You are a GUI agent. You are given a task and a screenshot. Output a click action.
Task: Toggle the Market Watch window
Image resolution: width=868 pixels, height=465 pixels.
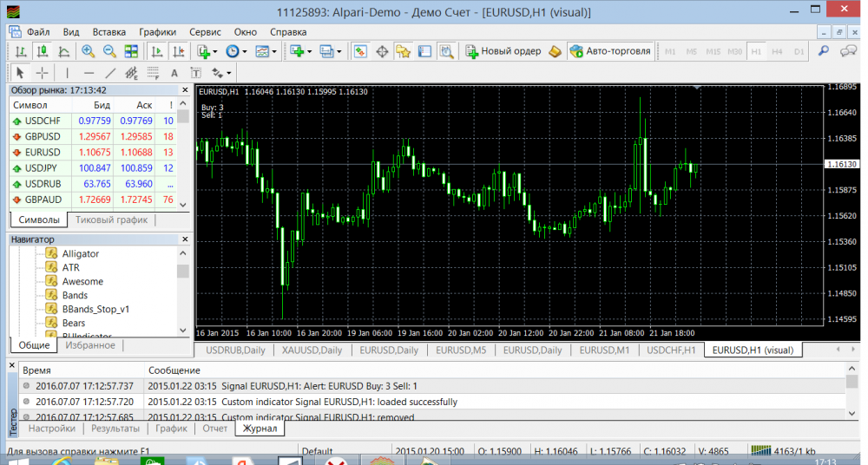click(360, 51)
